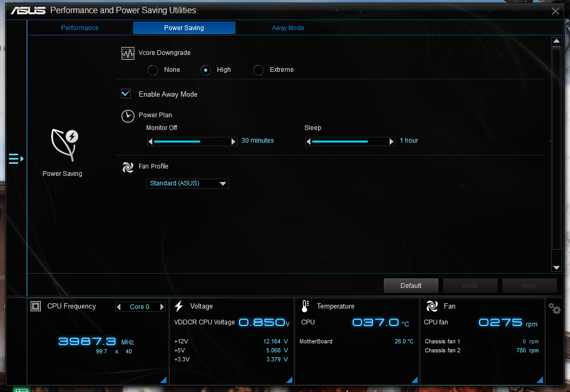Screen dimensions: 570x392
Task: Click the +5V voltage value 5.068
Action: [x=277, y=351]
